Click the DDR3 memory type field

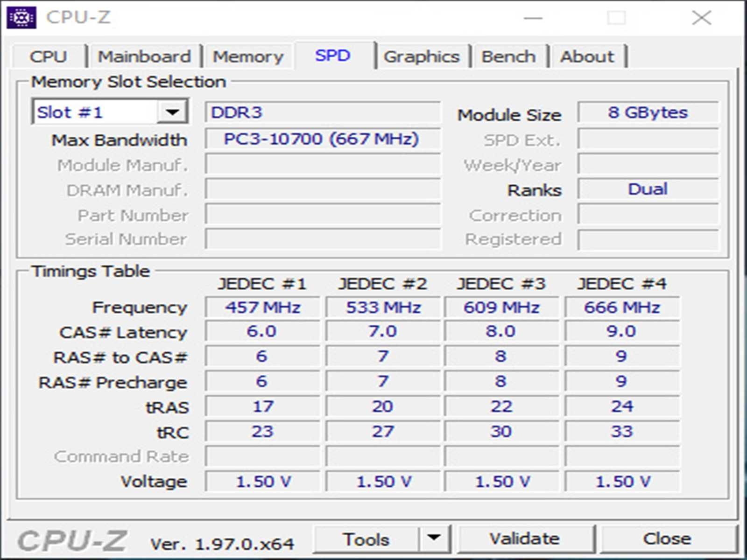(322, 112)
